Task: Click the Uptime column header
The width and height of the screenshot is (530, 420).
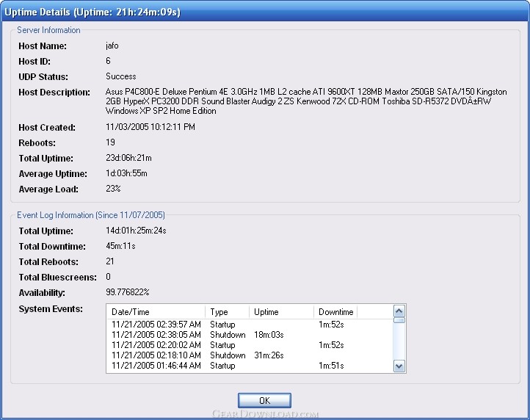Action: pos(282,312)
